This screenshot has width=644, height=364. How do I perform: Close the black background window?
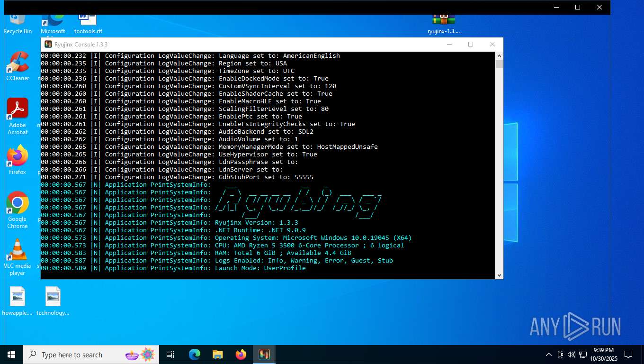click(599, 7)
